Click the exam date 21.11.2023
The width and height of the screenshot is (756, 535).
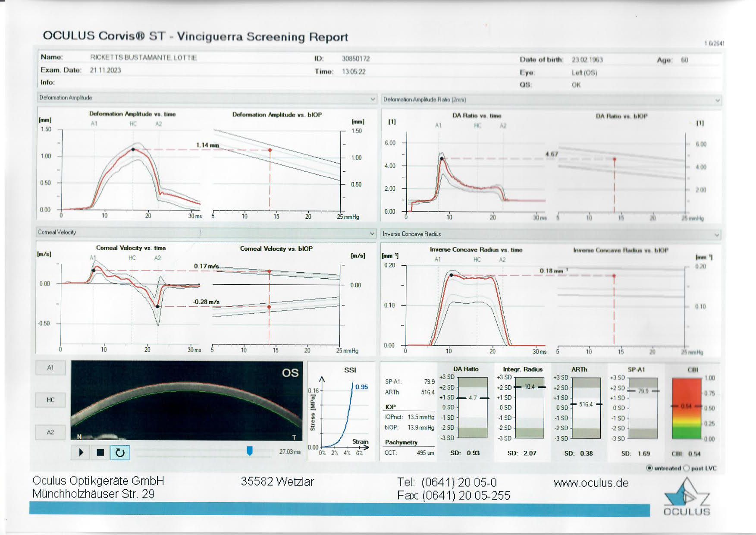(105, 70)
